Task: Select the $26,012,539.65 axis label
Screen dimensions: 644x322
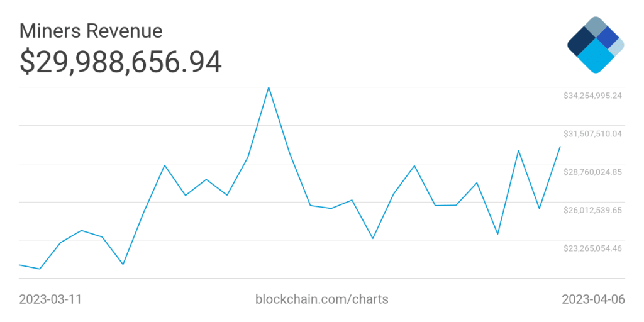Action: pos(592,209)
